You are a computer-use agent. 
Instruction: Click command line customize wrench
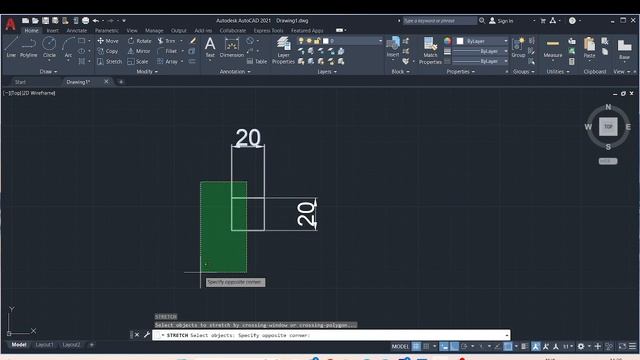point(147,335)
